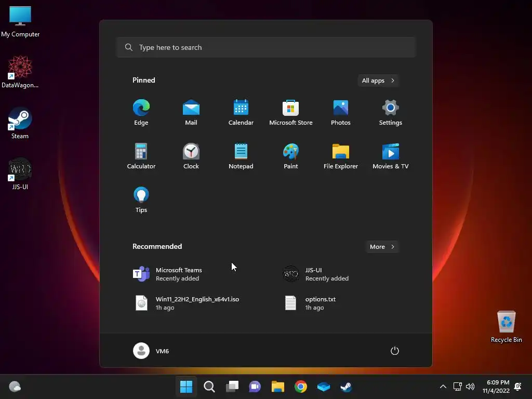Open the Calculator app
This screenshot has width=532, height=399.
(141, 156)
